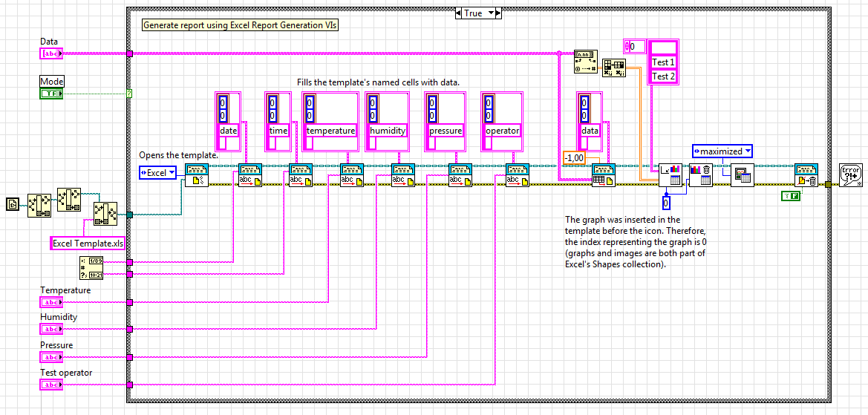Click the operator bookmark name string
Viewport: 868px width, 415px height.
[x=503, y=131]
